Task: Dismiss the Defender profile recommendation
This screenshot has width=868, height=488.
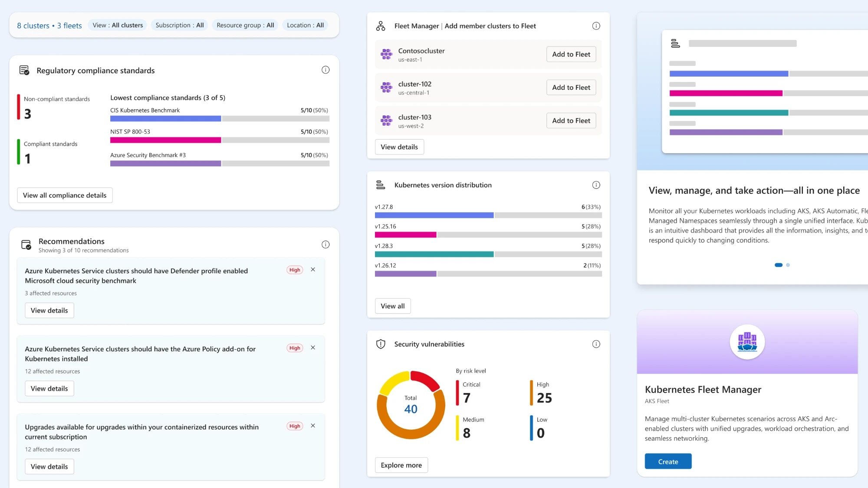Action: (313, 269)
